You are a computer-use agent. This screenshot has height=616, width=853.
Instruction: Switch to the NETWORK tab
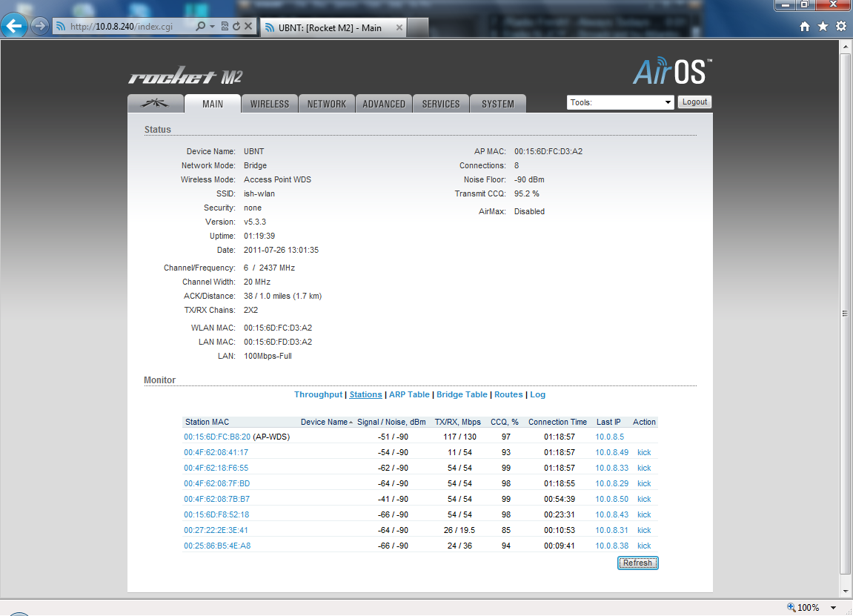click(327, 104)
